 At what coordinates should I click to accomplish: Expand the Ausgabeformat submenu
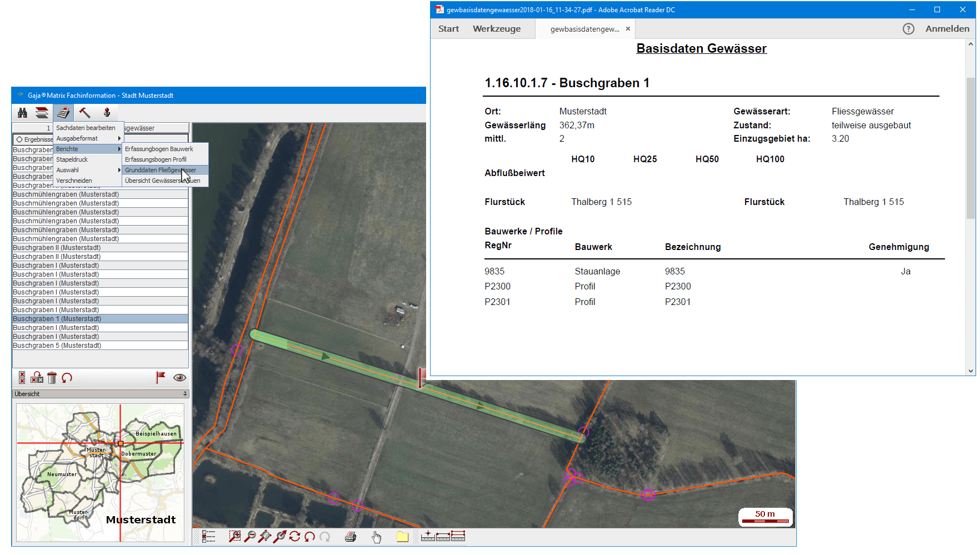pyautogui.click(x=87, y=138)
